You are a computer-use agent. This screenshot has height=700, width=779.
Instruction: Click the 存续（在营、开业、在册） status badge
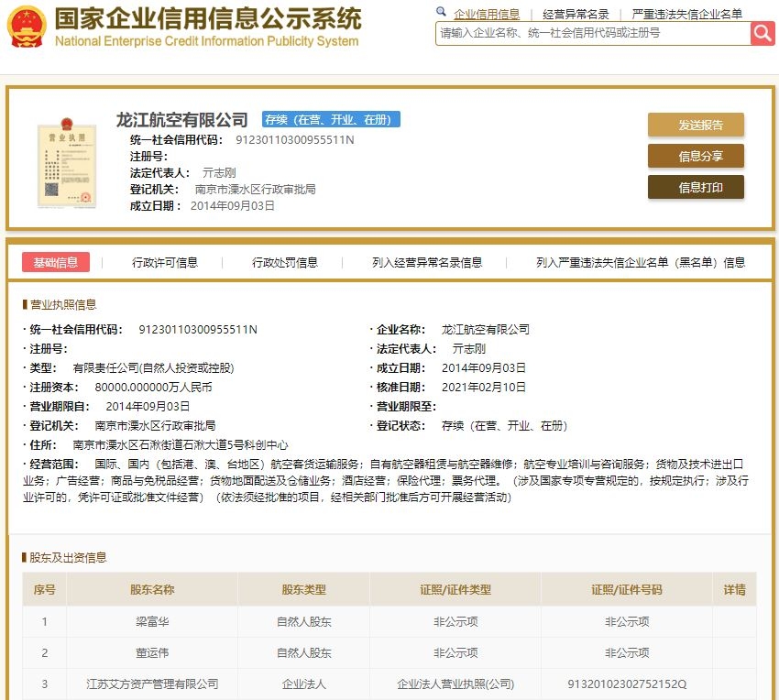click(x=331, y=120)
